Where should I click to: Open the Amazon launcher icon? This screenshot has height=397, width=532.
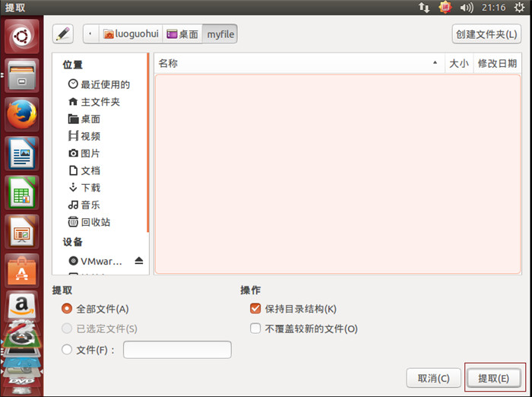click(x=22, y=306)
